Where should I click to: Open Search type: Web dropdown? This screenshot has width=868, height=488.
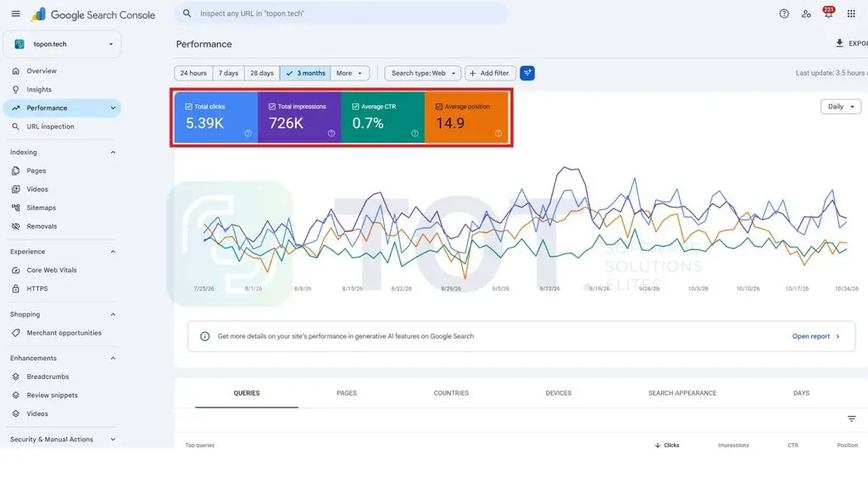[x=423, y=73]
